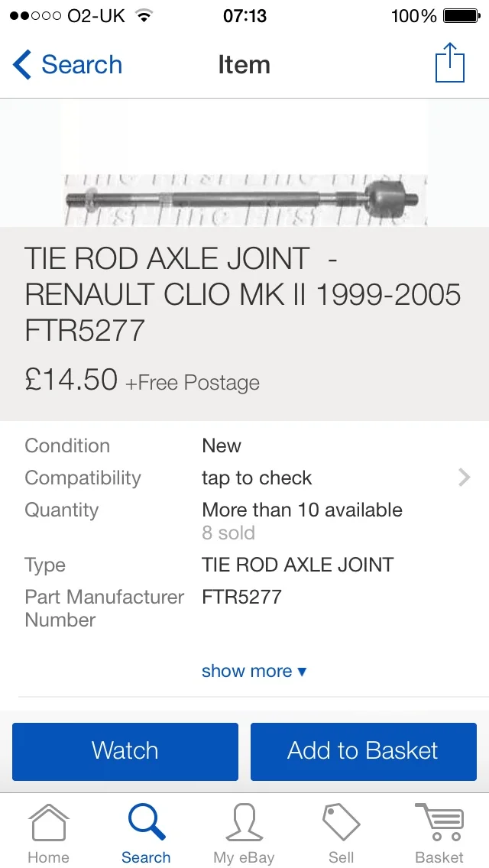
Task: Select the Search magnifier tab icon
Action: 146,823
